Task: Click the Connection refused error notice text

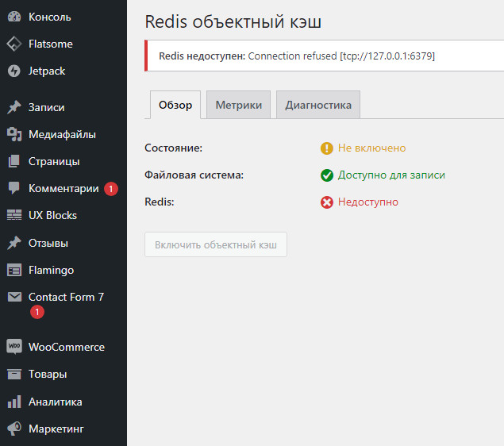Action: tap(297, 56)
